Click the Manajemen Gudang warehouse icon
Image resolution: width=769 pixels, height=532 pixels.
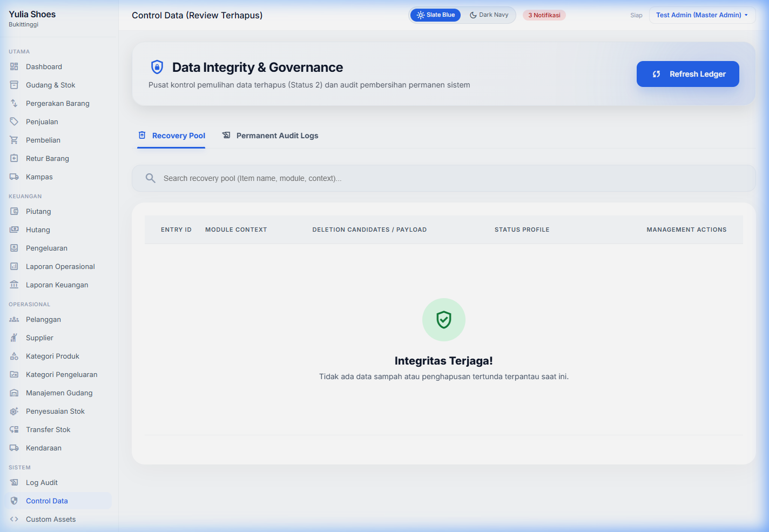[14, 393]
